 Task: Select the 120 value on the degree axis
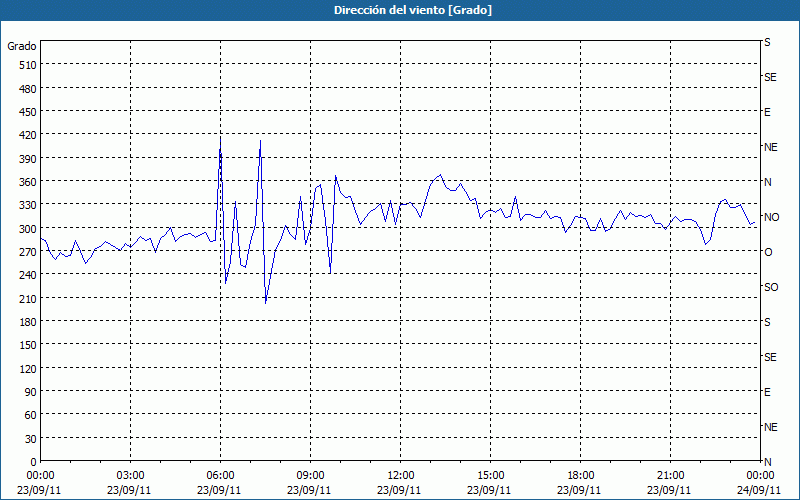point(28,368)
